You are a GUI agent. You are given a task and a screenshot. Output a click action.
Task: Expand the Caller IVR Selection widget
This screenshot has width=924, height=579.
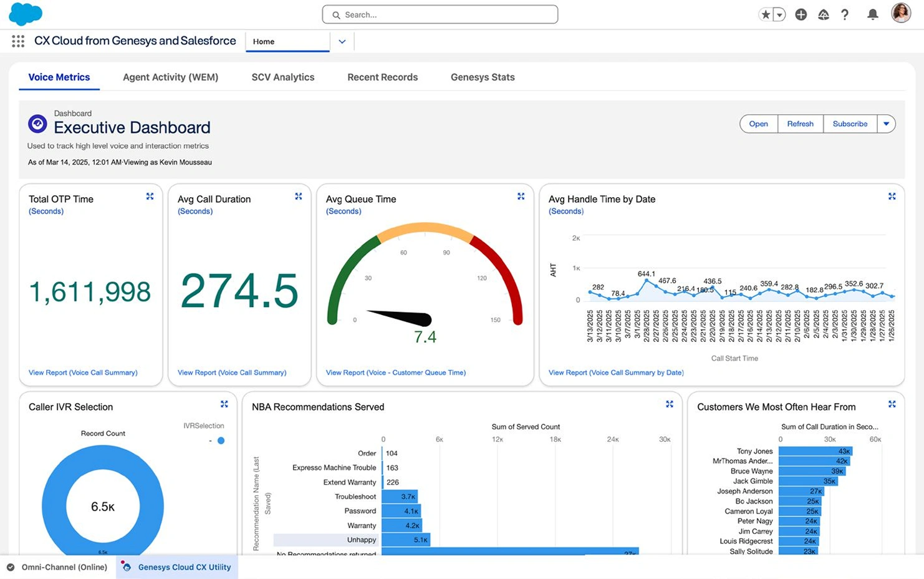[x=224, y=404]
